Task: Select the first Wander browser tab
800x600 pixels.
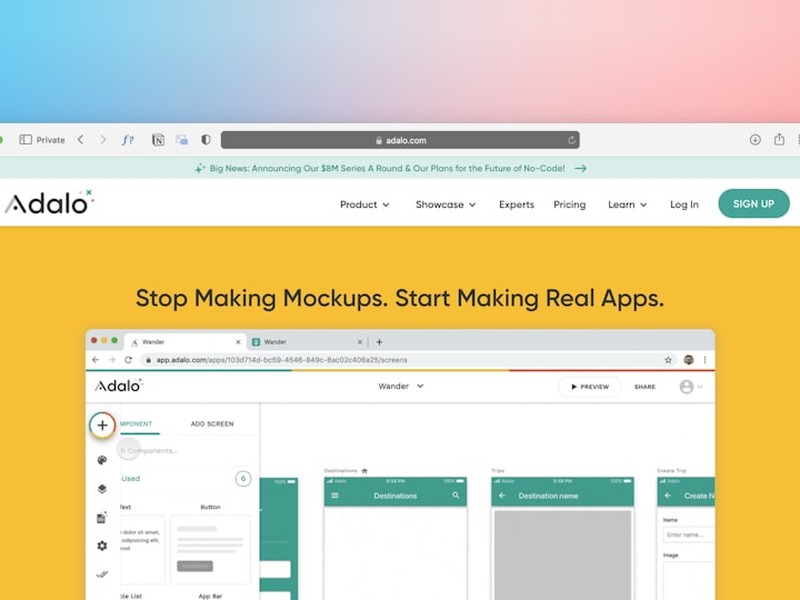Action: (185, 342)
